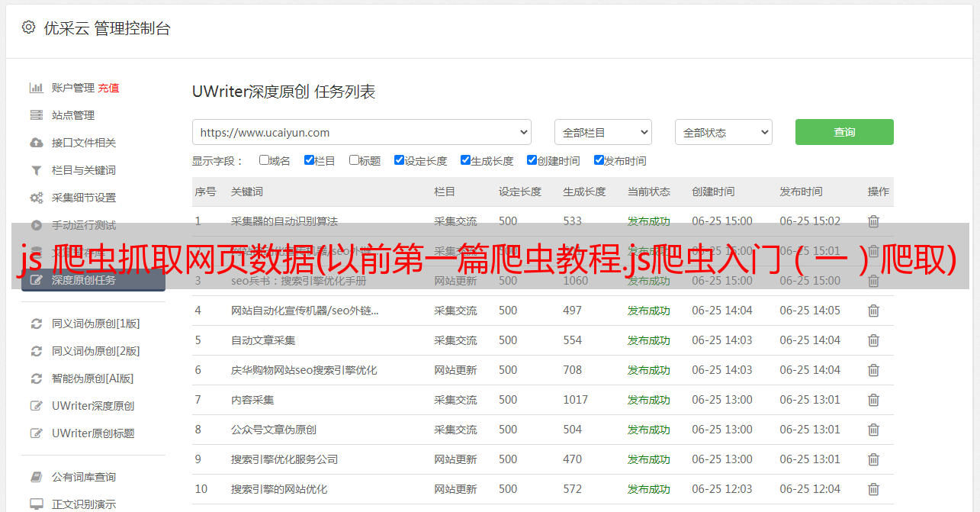Open 接口文件相关 cloud upload icon
The image size is (980, 512).
[36, 143]
